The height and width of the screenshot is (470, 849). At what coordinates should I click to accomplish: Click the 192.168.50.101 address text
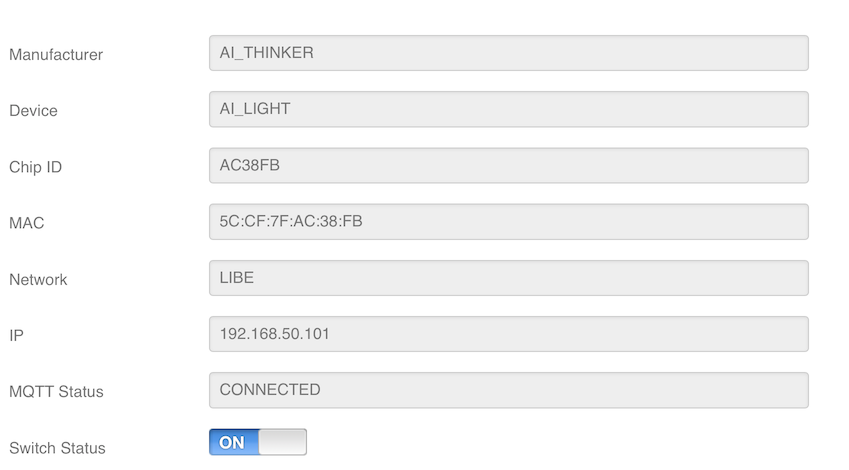(x=275, y=334)
